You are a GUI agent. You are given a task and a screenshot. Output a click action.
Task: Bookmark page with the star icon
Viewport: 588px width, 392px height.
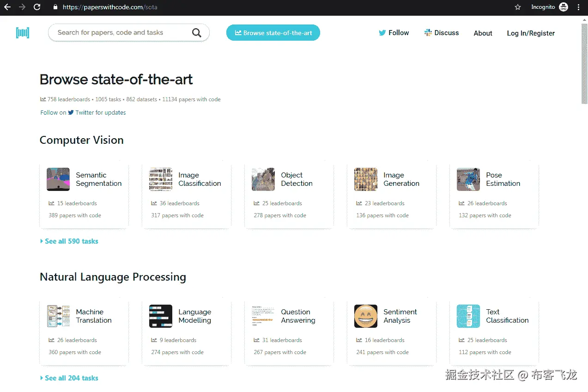click(x=518, y=7)
